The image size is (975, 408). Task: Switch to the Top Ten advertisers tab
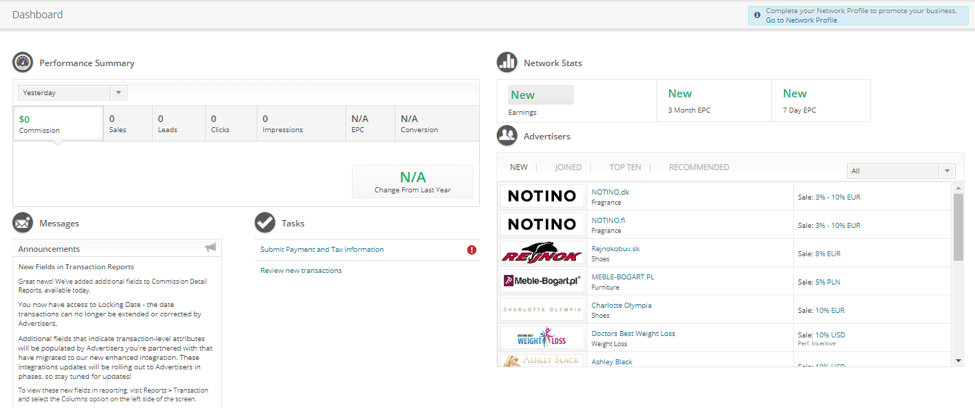pyautogui.click(x=625, y=168)
